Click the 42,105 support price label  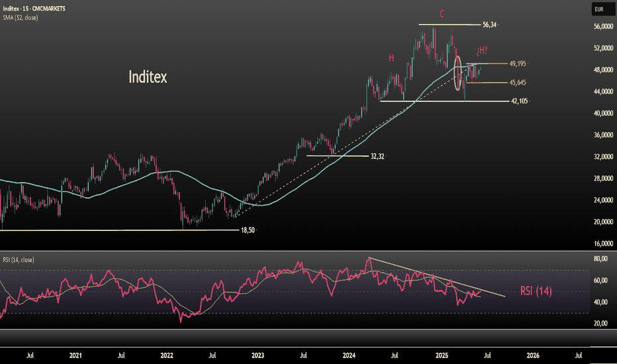click(520, 101)
